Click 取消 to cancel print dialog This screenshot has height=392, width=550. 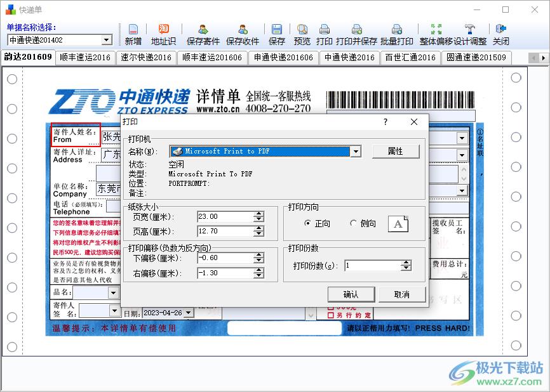tap(401, 294)
